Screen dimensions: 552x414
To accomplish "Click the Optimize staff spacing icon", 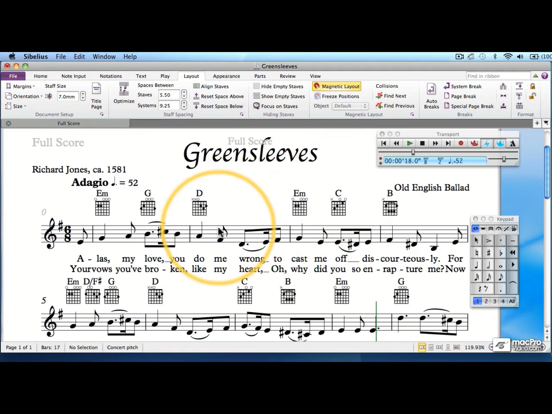I will [x=124, y=93].
